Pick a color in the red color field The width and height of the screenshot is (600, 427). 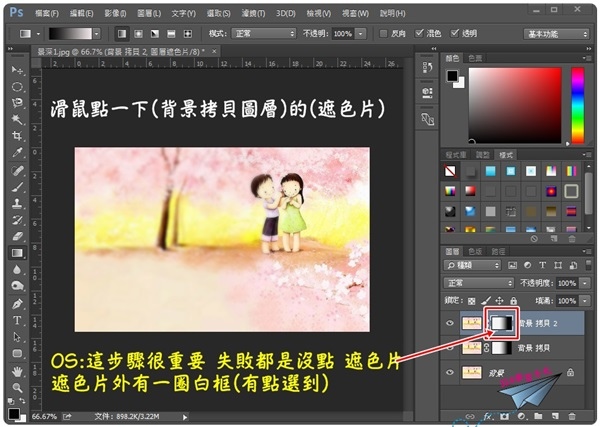[515, 105]
